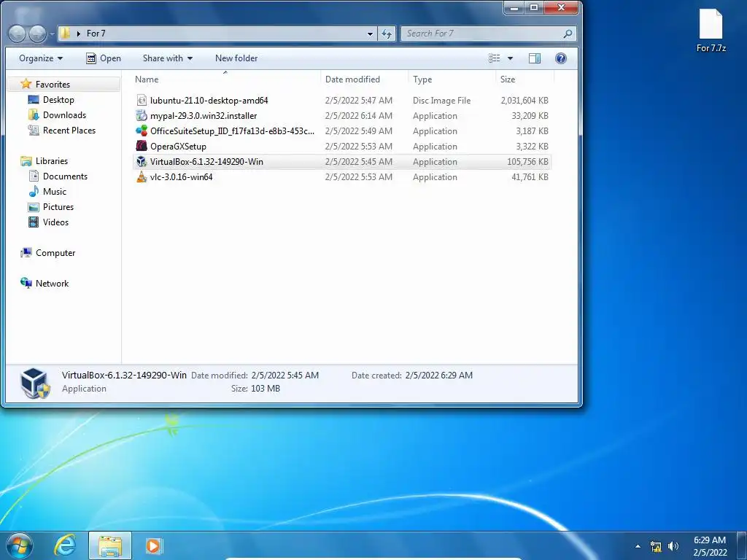Viewport: 747px width, 560px height.
Task: Click the Computer icon in navigation pane
Action: click(26, 253)
